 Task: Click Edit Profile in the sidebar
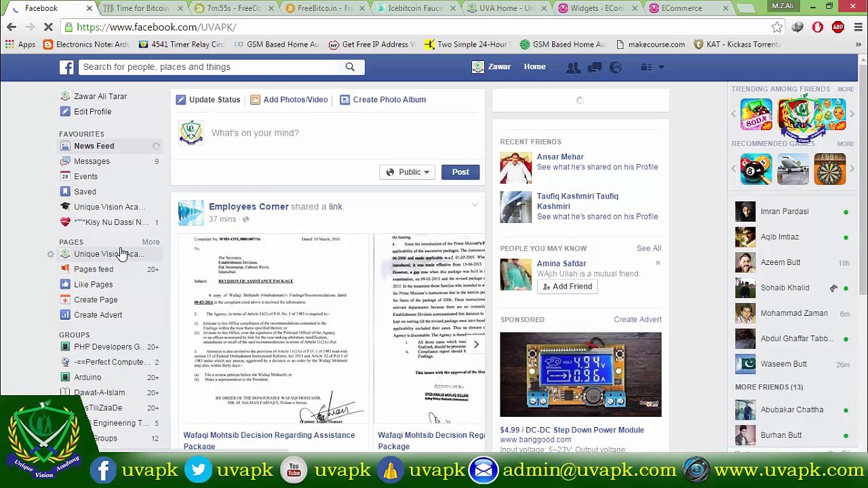coord(92,112)
